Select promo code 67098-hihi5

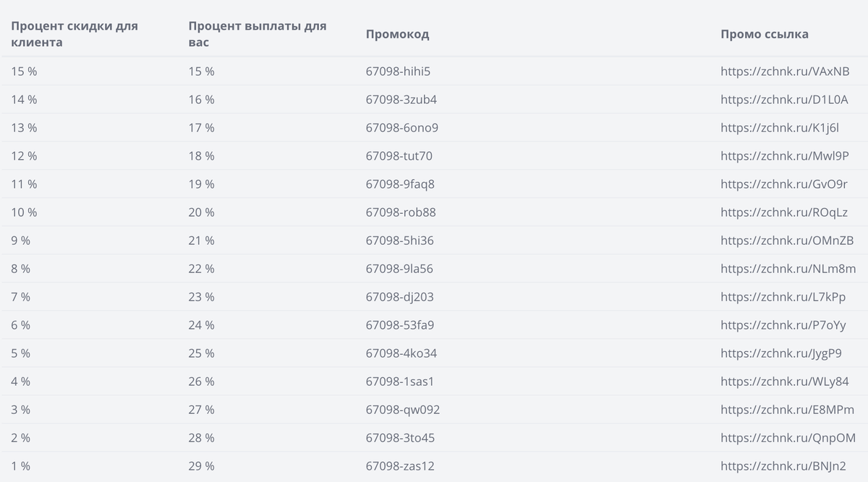[x=399, y=72]
